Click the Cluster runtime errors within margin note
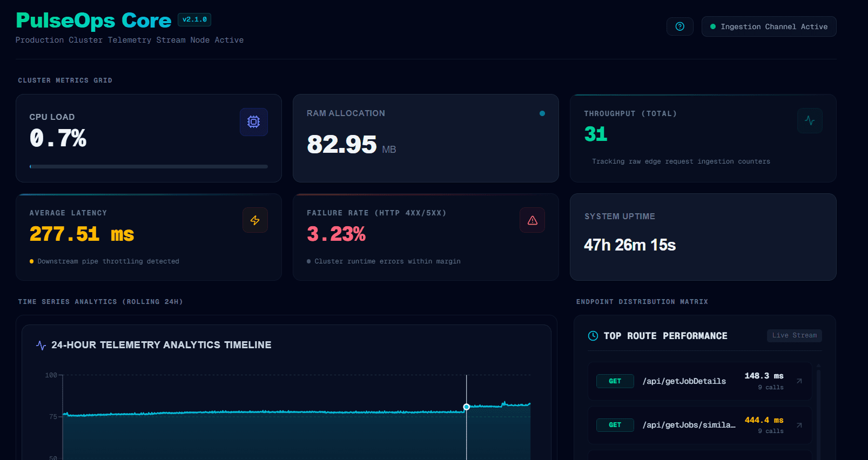 click(x=387, y=261)
